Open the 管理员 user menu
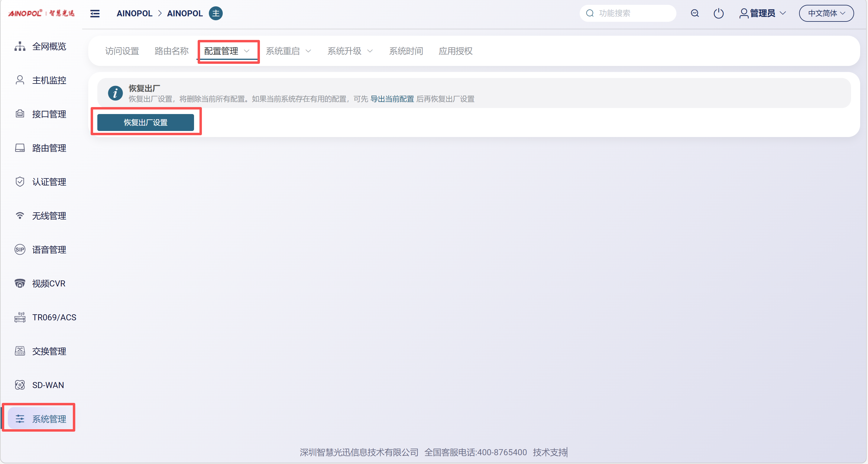This screenshot has width=868, height=464. click(763, 14)
